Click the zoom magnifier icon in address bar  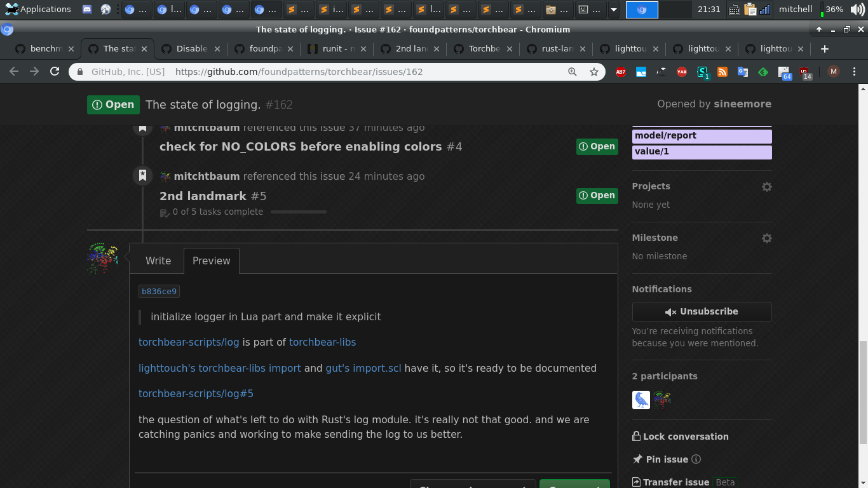[x=573, y=72]
